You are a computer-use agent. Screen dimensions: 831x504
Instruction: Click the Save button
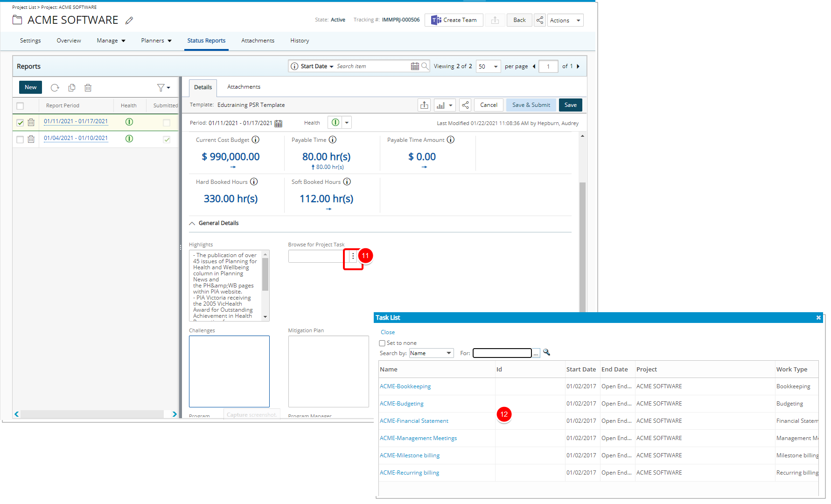pos(571,105)
